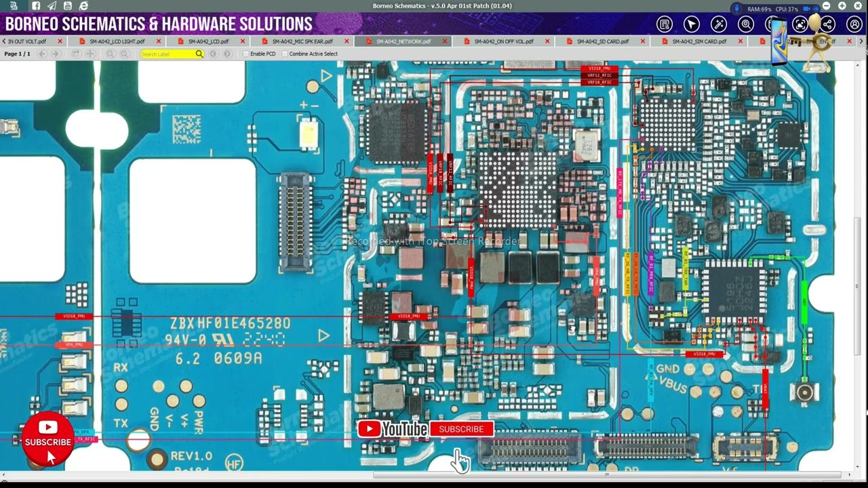Viewport: 868px width, 488px height.
Task: Open the search magnifier round icon
Action: 746,24
